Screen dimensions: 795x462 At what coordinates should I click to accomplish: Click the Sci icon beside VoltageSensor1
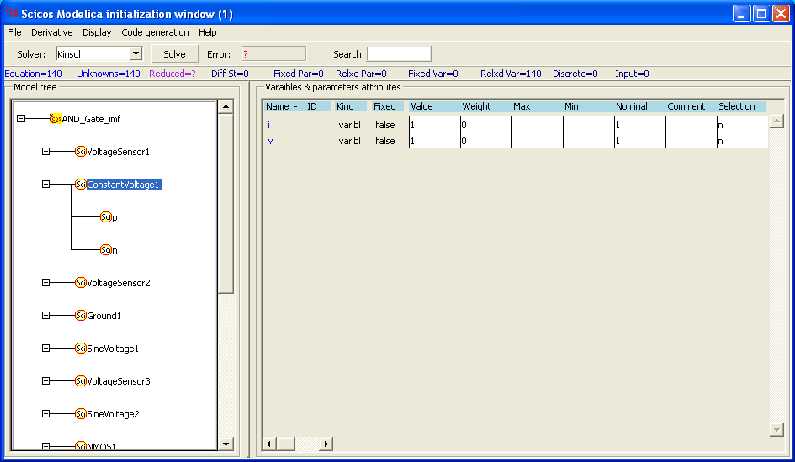click(81, 152)
